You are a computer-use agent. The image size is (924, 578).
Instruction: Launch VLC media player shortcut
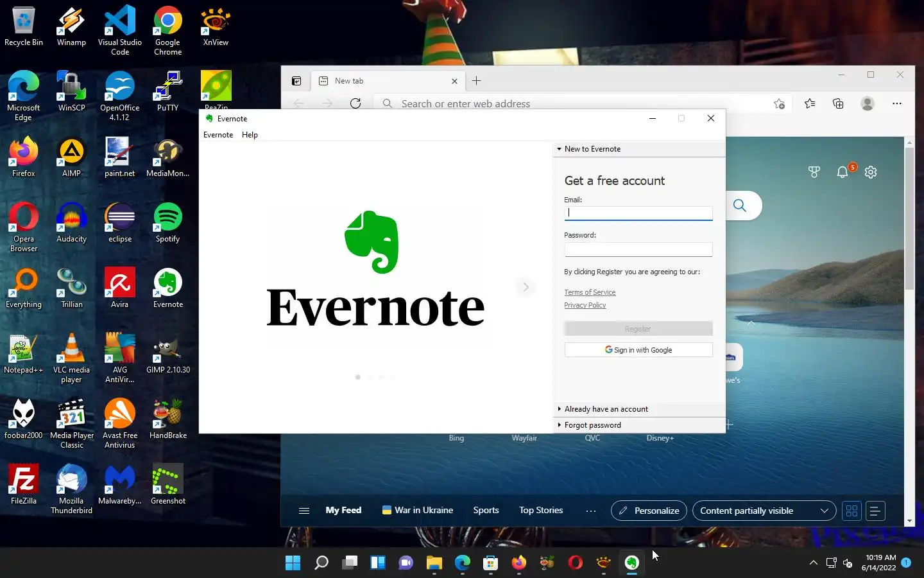coord(71,358)
